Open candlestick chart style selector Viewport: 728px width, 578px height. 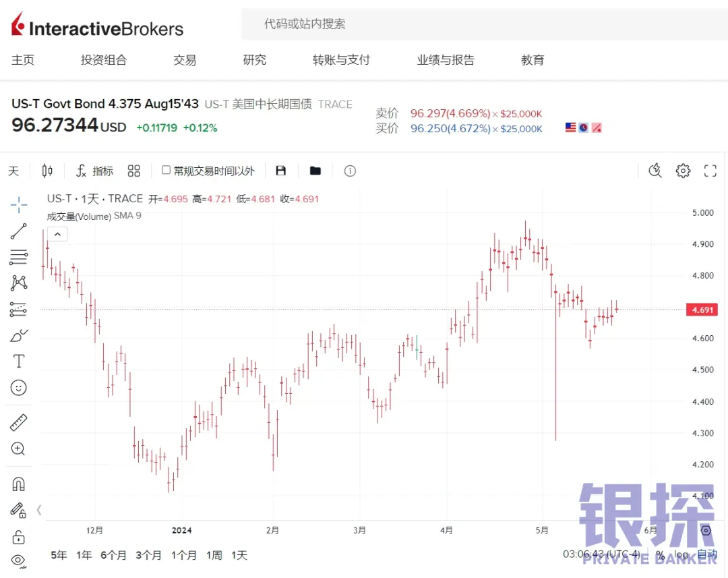[47, 171]
